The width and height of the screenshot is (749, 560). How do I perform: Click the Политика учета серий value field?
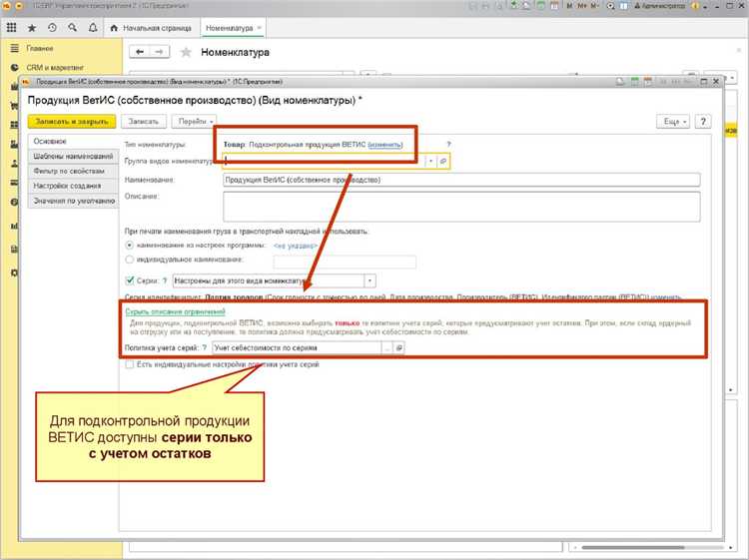coord(297,348)
